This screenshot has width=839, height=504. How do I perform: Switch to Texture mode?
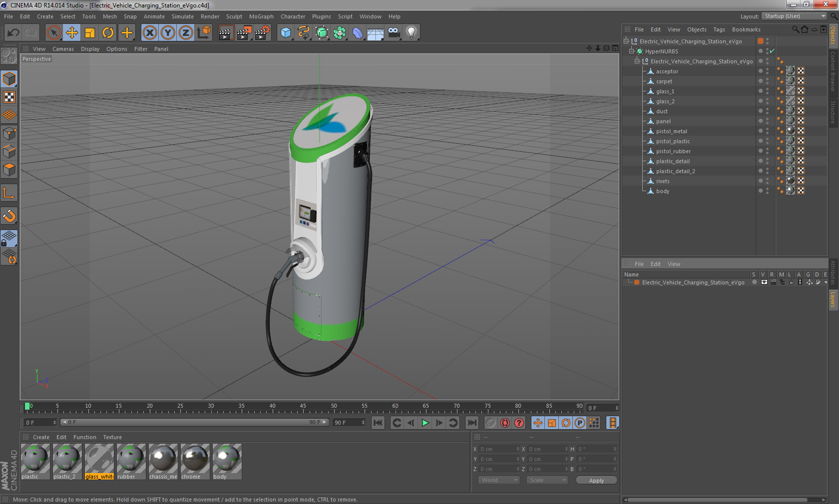(9, 97)
